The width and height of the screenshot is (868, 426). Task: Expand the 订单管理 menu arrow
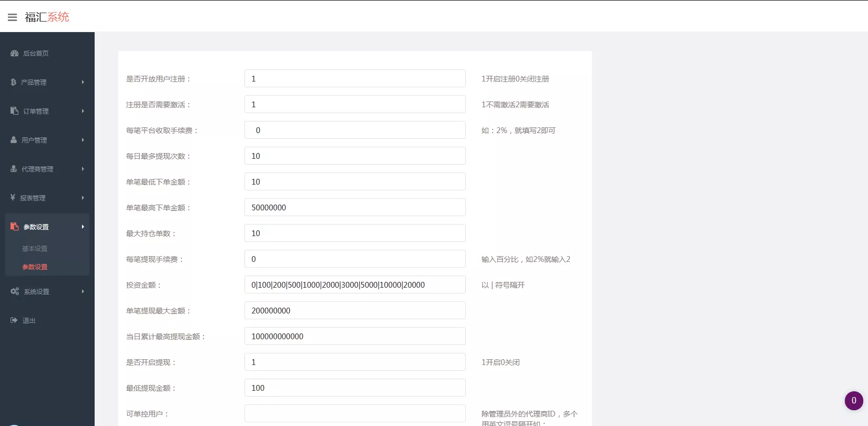pyautogui.click(x=83, y=111)
